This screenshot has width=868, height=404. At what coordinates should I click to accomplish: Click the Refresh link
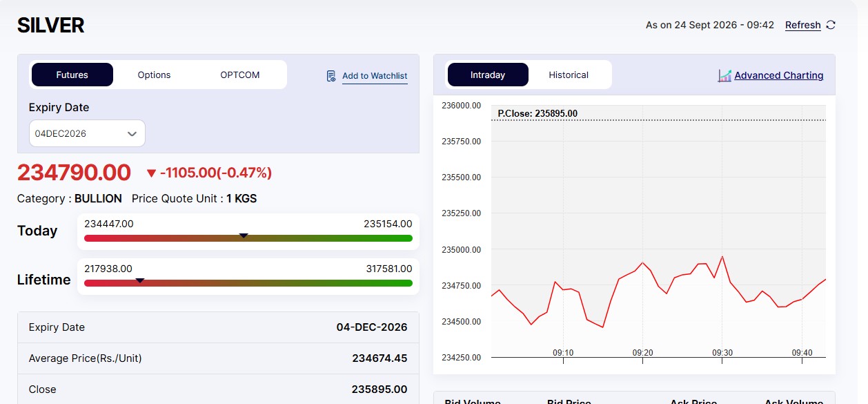[x=803, y=25]
